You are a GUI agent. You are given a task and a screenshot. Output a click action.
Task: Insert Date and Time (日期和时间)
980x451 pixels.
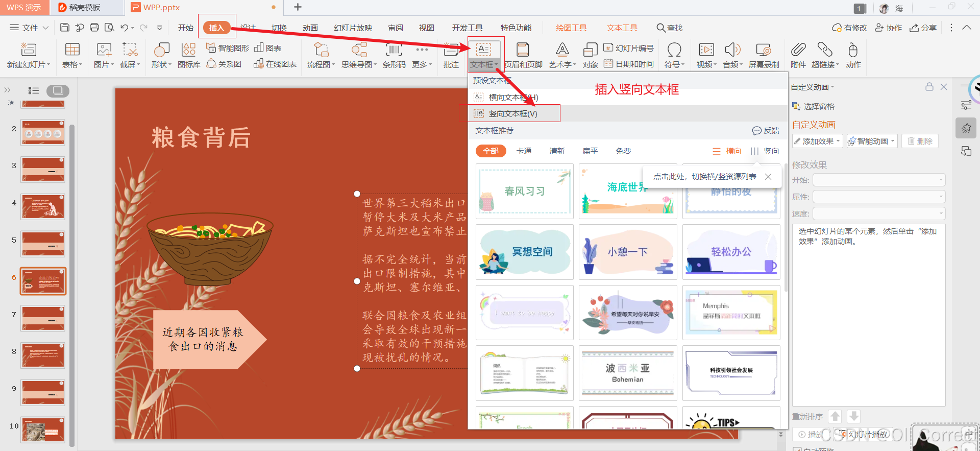(628, 64)
